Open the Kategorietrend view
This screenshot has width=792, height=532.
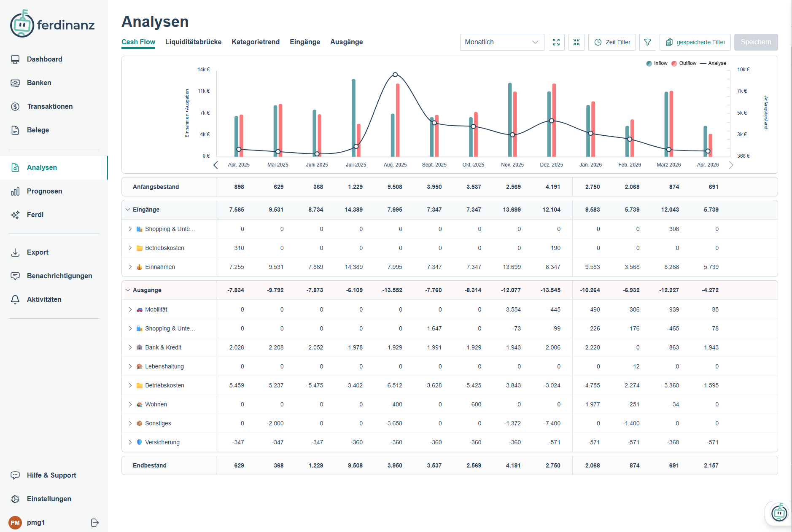click(x=256, y=42)
